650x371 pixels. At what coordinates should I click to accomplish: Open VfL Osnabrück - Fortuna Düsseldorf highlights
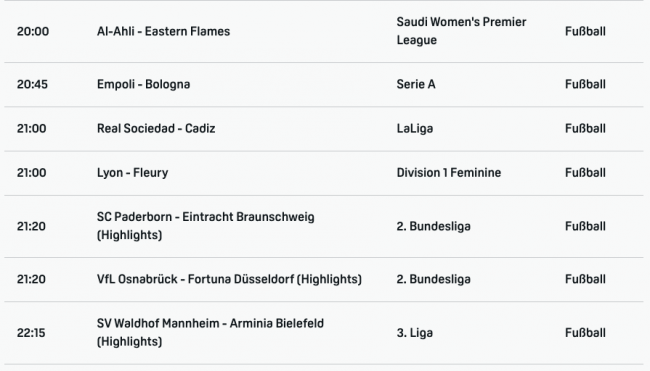tap(229, 279)
